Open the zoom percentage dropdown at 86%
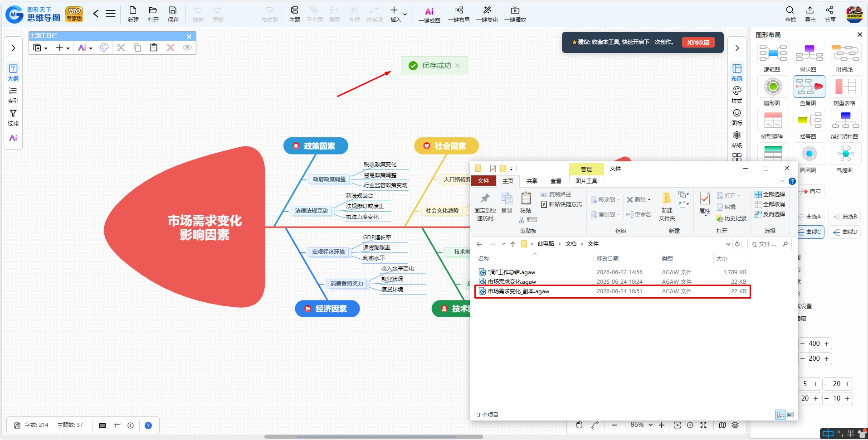The image size is (868, 440). click(641, 425)
